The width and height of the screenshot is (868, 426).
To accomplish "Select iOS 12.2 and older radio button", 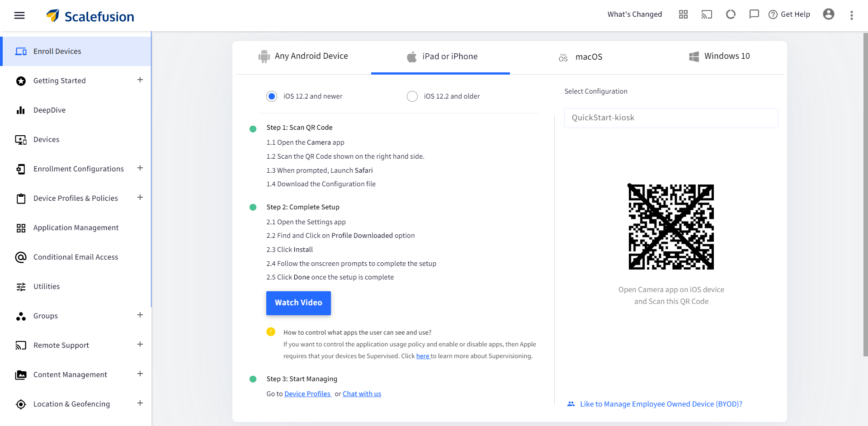I will (412, 96).
